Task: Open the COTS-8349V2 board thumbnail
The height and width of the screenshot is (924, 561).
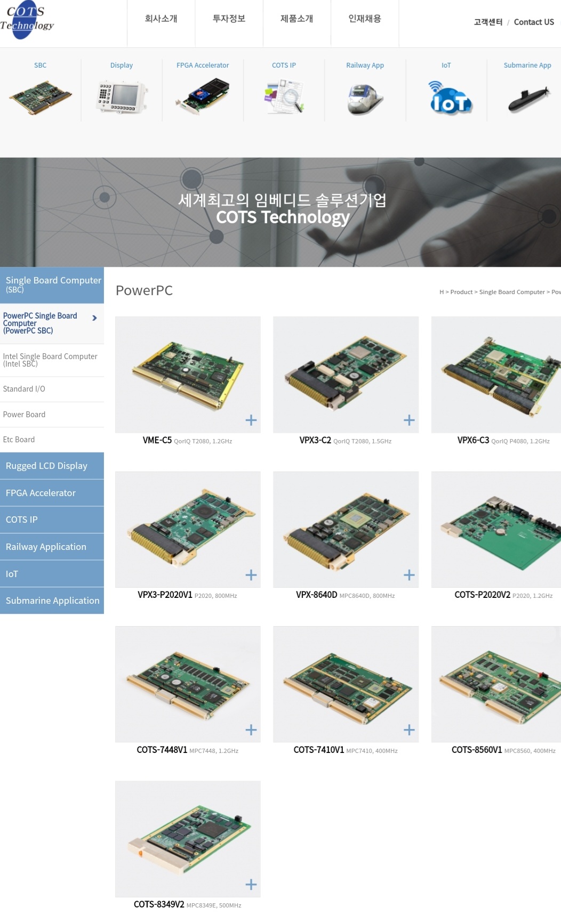Action: coord(188,839)
